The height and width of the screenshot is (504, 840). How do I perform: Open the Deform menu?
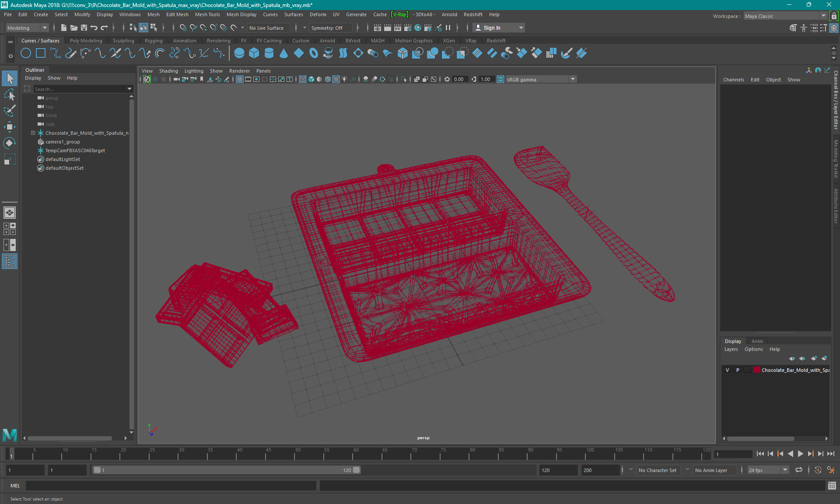318,14
